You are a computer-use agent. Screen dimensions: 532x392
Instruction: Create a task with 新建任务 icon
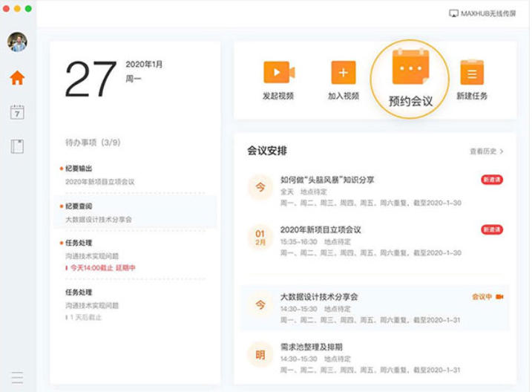(x=472, y=72)
